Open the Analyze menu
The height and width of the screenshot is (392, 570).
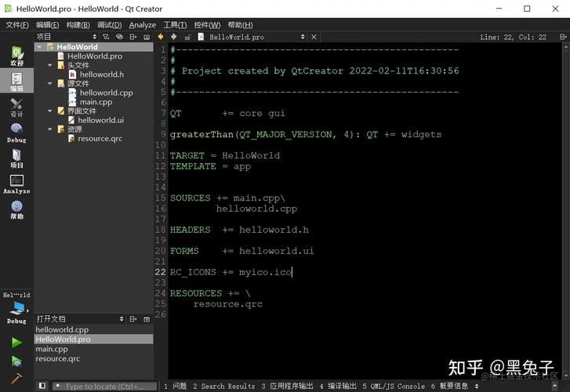point(143,25)
